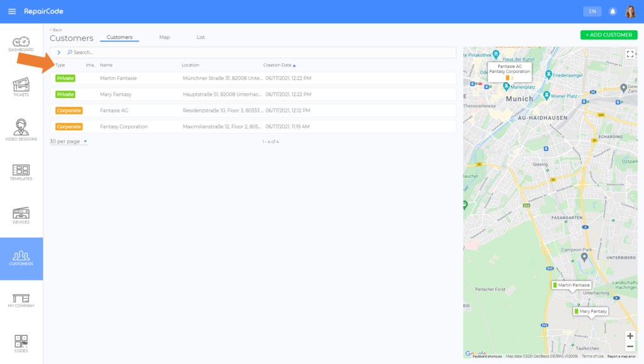Click the Campeon-Park map pin
Viewport: 644px width, 364px height.
pos(584,257)
